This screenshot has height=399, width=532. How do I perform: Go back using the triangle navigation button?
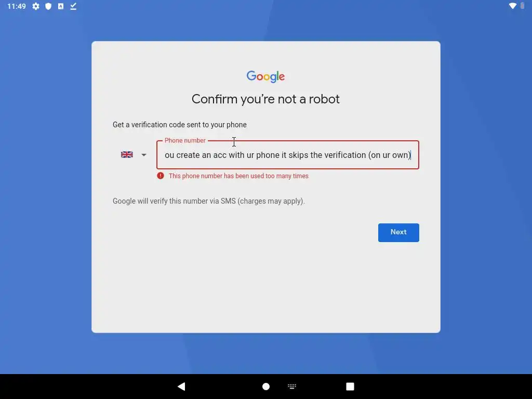tap(181, 386)
